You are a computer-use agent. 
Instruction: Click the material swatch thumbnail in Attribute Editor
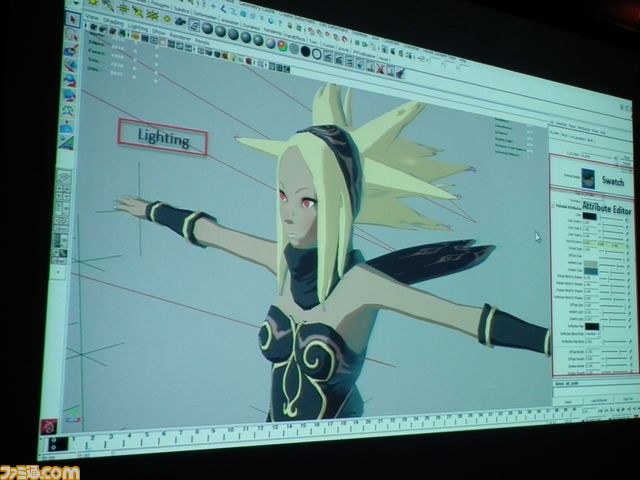tap(588, 178)
